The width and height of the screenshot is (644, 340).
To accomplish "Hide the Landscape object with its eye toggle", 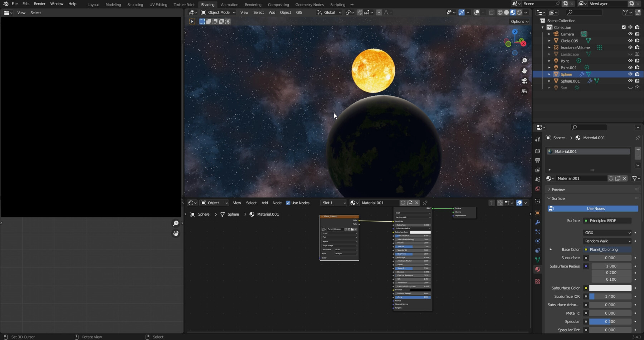I will click(630, 54).
